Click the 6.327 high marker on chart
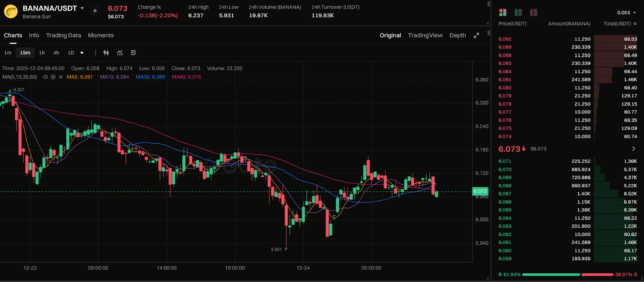644x282 pixels. coord(19,90)
